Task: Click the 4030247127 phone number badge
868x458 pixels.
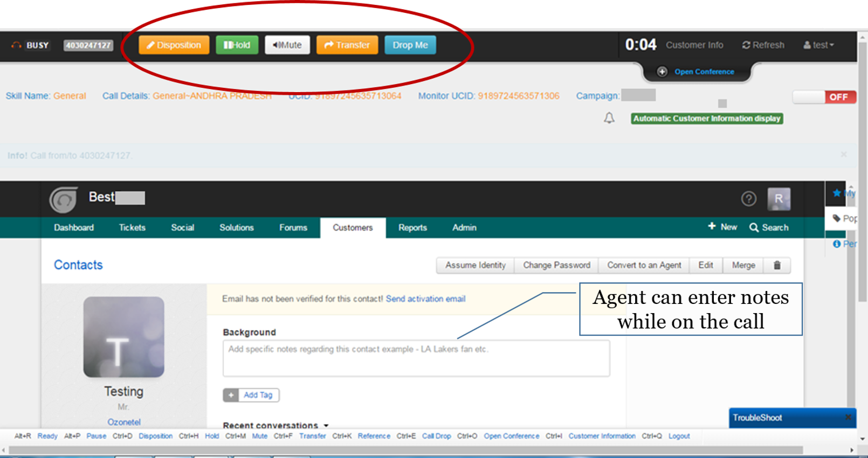Action: [88, 45]
